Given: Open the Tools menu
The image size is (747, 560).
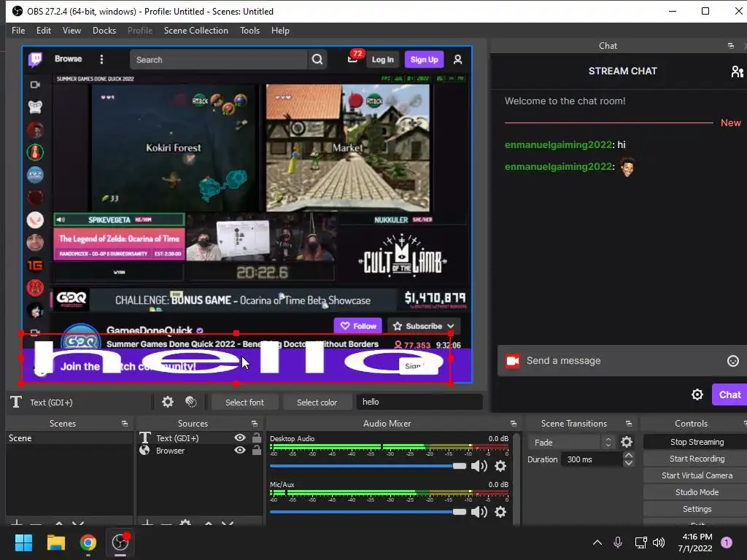Looking at the screenshot, I should click(x=249, y=31).
